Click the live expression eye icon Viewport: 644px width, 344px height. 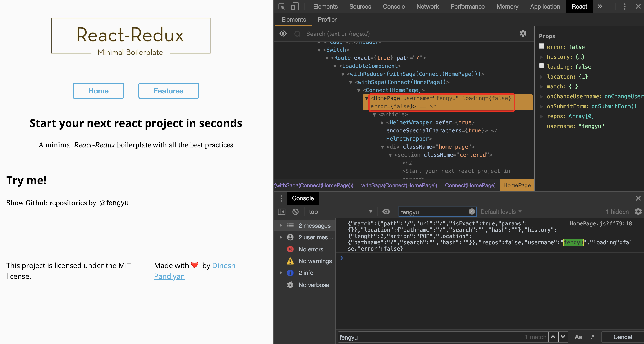click(x=386, y=212)
